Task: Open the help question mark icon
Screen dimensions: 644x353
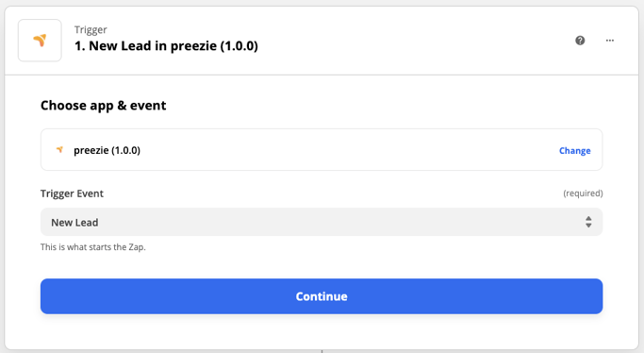Action: [x=580, y=41]
